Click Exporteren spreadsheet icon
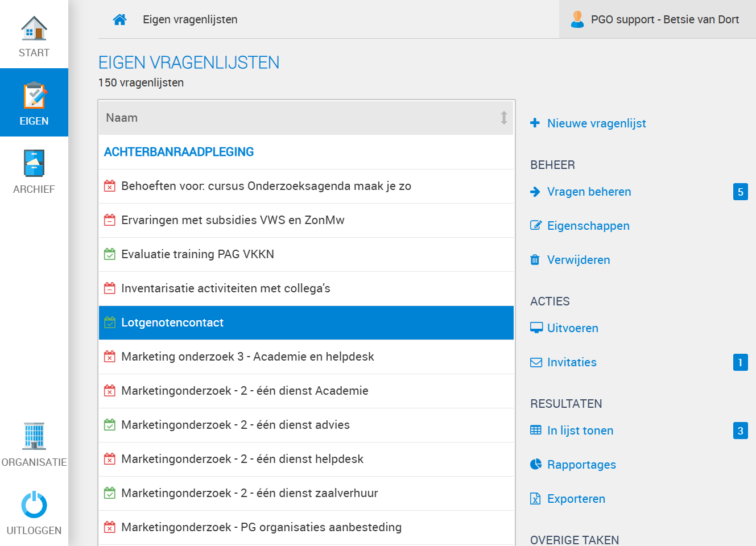756x546 pixels. [x=535, y=499]
